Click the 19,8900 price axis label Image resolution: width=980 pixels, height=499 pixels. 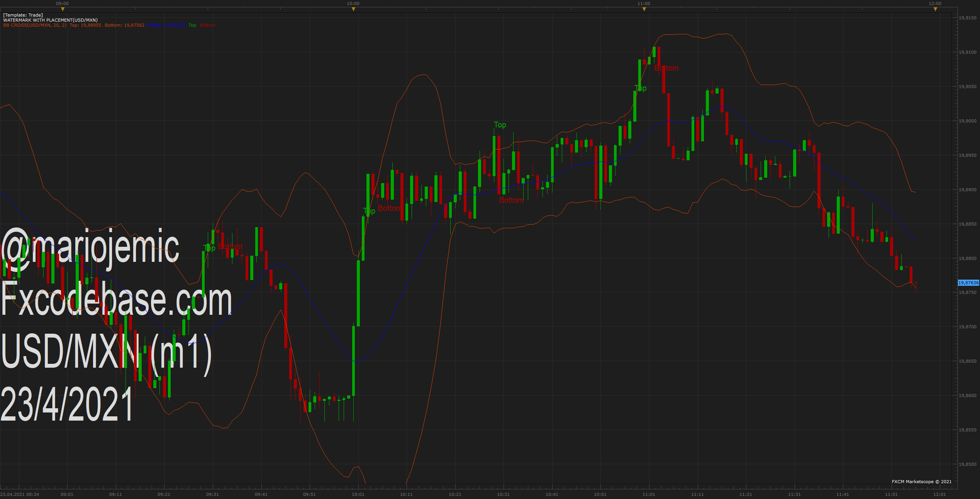pos(967,190)
